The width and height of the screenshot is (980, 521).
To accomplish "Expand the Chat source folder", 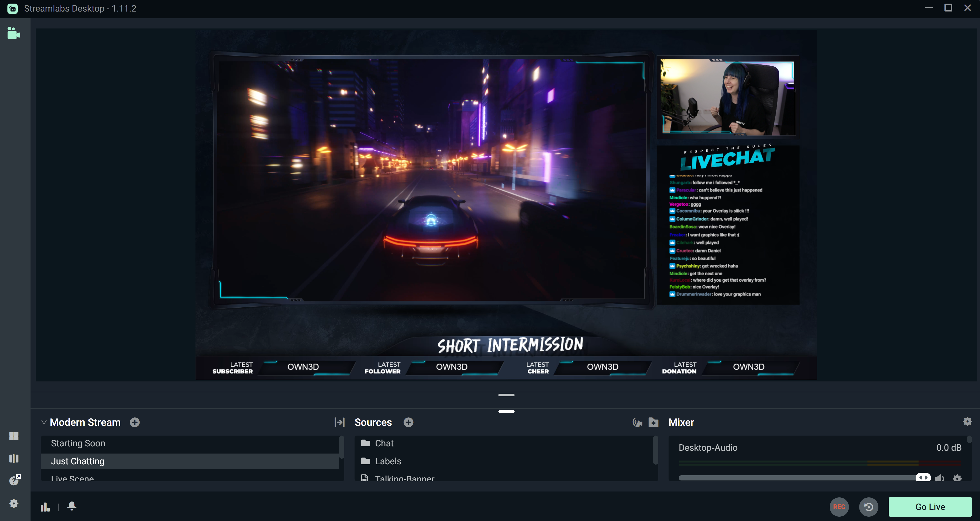I will click(x=366, y=444).
